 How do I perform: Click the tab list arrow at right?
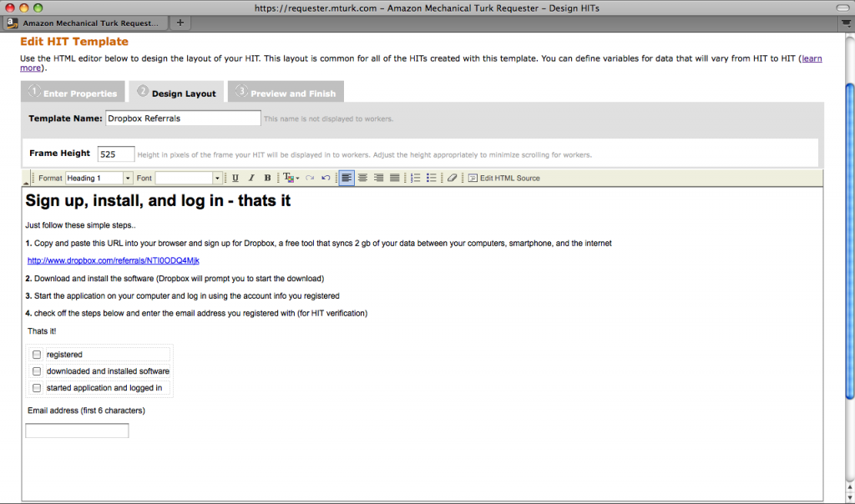(x=846, y=23)
